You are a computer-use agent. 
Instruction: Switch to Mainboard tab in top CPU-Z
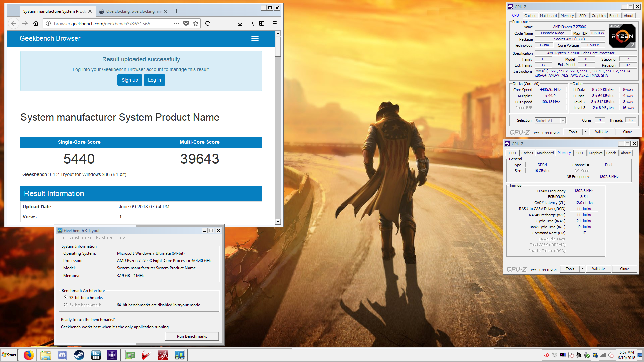[x=548, y=16]
